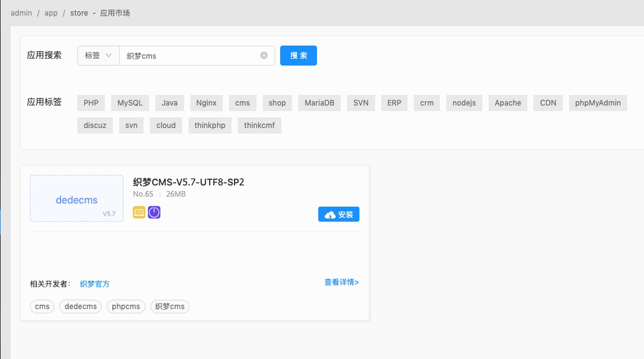
Task: Filter by the cloud tag
Action: [x=166, y=125]
